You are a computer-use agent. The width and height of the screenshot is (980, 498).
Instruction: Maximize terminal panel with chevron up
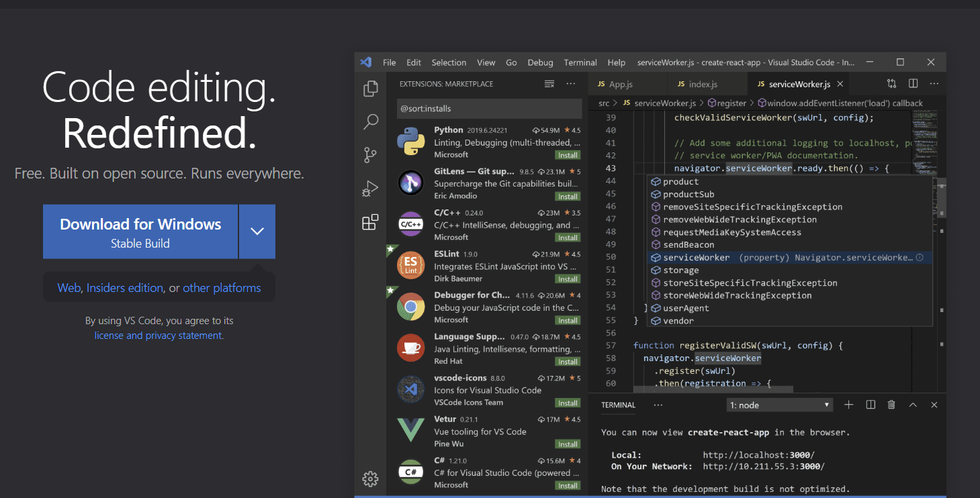[x=913, y=405]
